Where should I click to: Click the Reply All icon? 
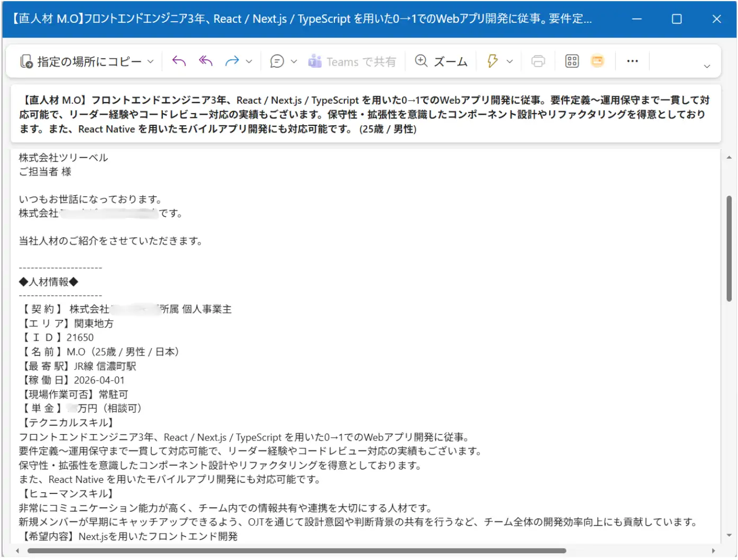pos(205,61)
